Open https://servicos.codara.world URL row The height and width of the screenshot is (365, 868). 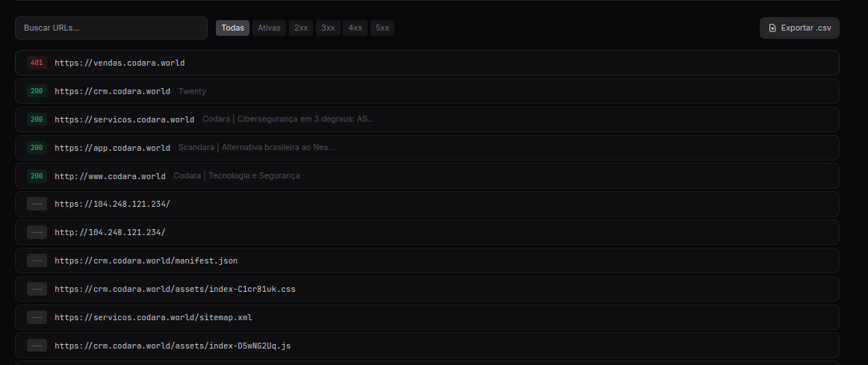click(x=427, y=119)
